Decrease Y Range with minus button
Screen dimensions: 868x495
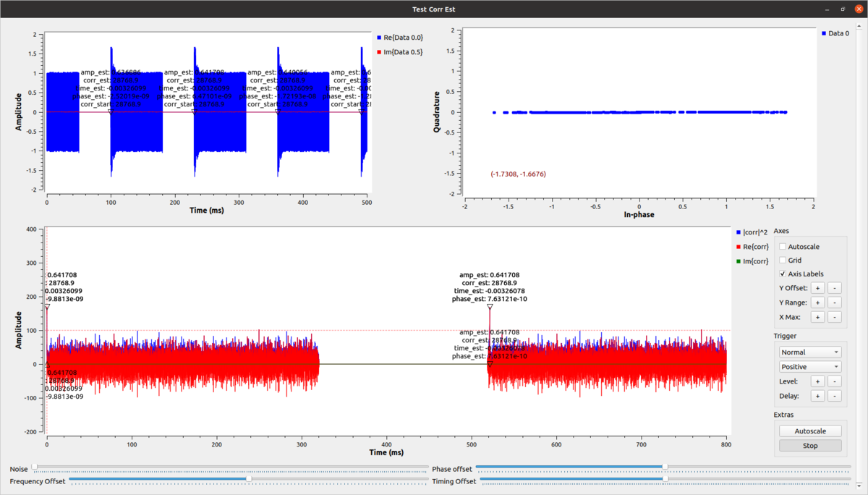[x=834, y=302]
